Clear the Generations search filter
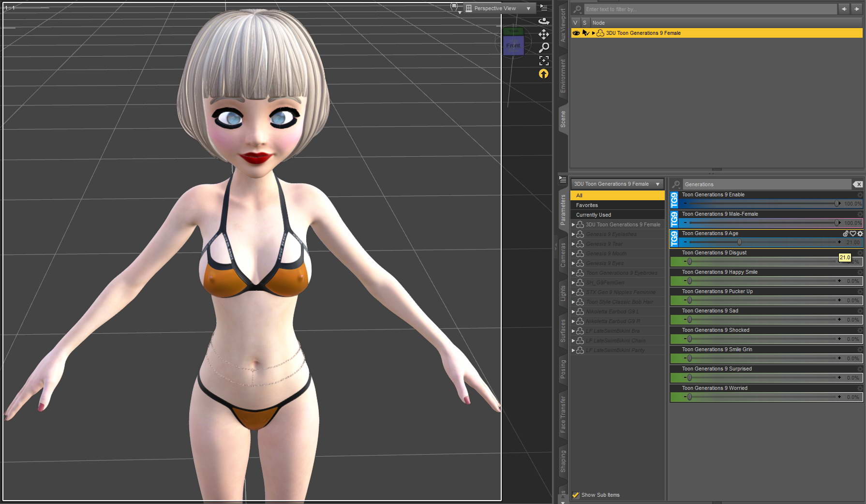Screen dimensions: 866x504 click(857, 184)
